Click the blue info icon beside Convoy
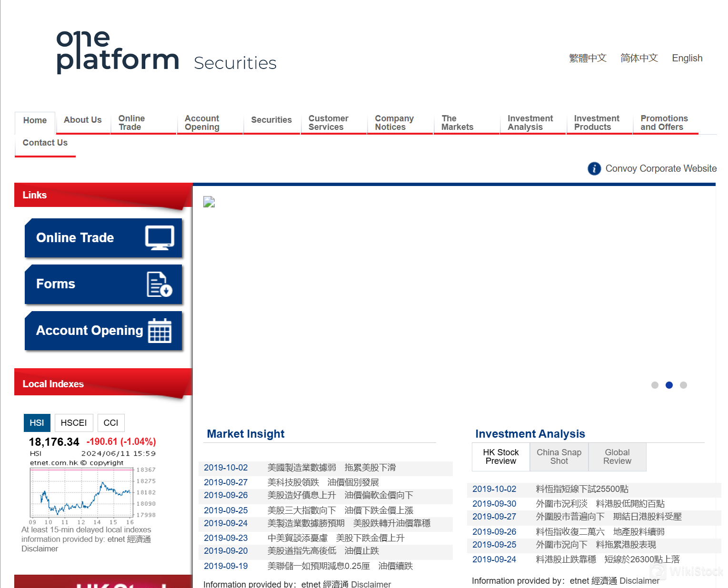The width and height of the screenshot is (728, 588). [594, 168]
